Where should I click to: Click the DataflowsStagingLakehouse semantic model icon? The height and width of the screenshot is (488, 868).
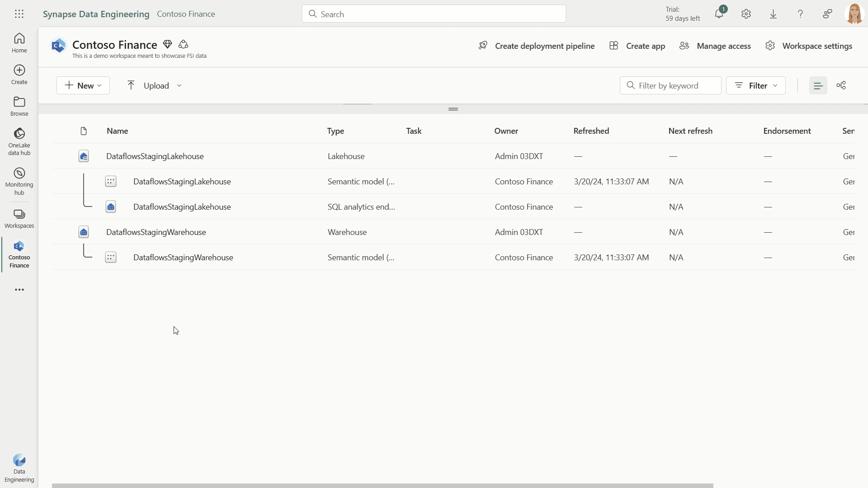tap(111, 182)
